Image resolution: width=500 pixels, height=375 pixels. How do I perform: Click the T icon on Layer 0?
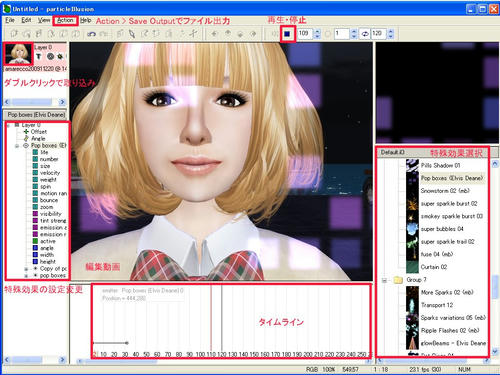[39, 56]
